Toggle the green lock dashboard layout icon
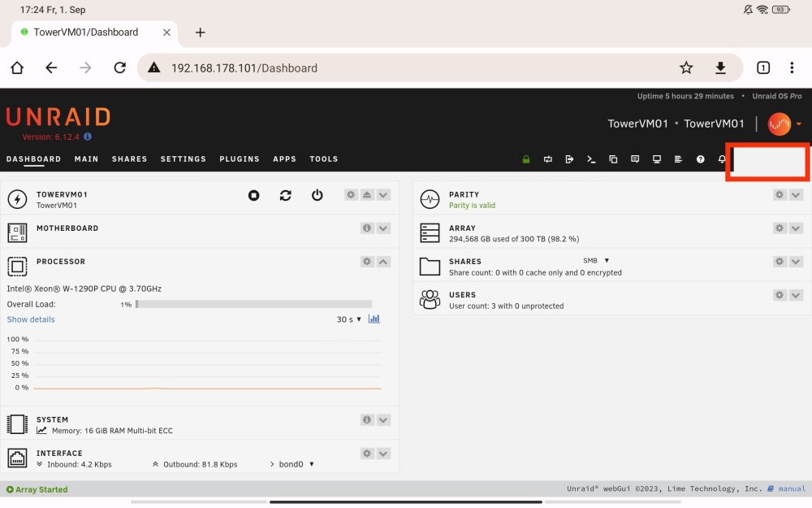 click(x=526, y=159)
